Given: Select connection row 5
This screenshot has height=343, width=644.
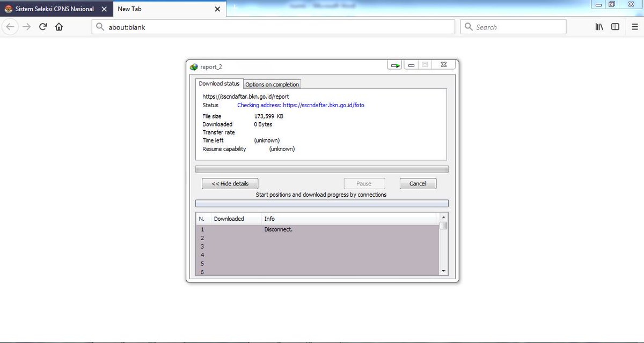Looking at the screenshot, I should pos(317,264).
